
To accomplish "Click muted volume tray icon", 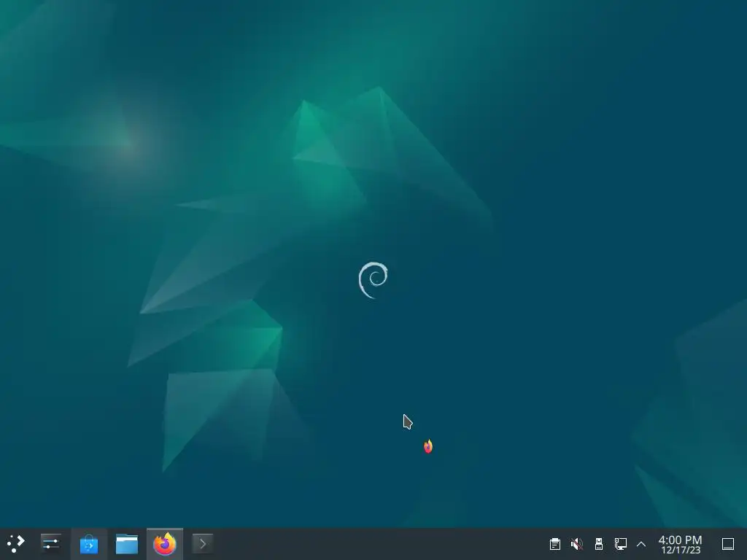I will tap(577, 544).
